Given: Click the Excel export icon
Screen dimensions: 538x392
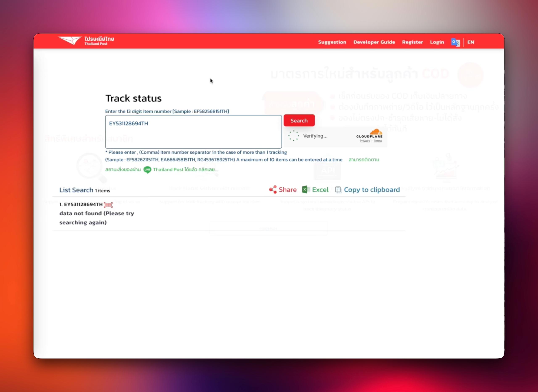Looking at the screenshot, I should click(306, 189).
